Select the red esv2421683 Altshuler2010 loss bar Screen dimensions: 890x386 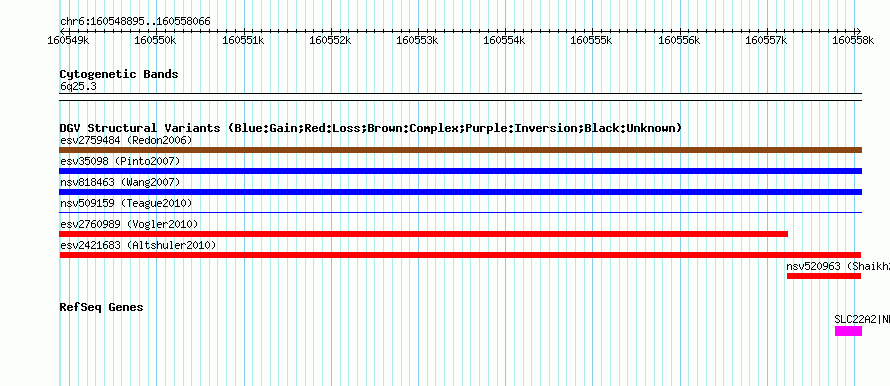[460, 255]
